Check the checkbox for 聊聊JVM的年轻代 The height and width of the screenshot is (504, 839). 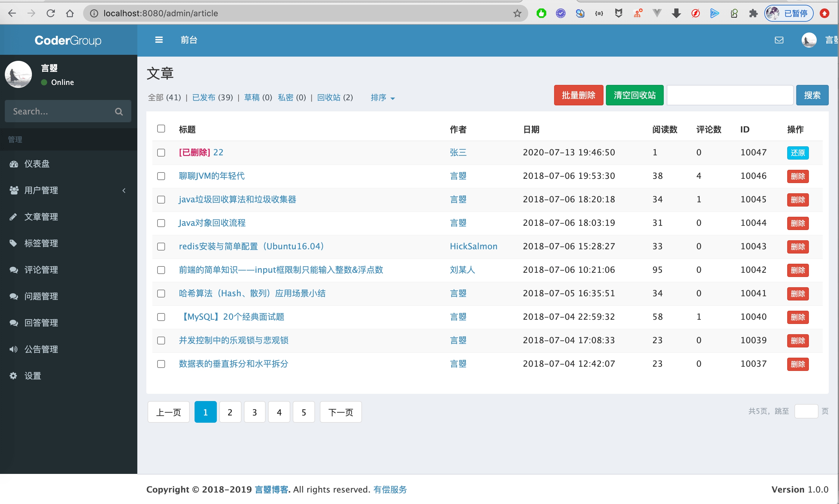pyautogui.click(x=161, y=176)
